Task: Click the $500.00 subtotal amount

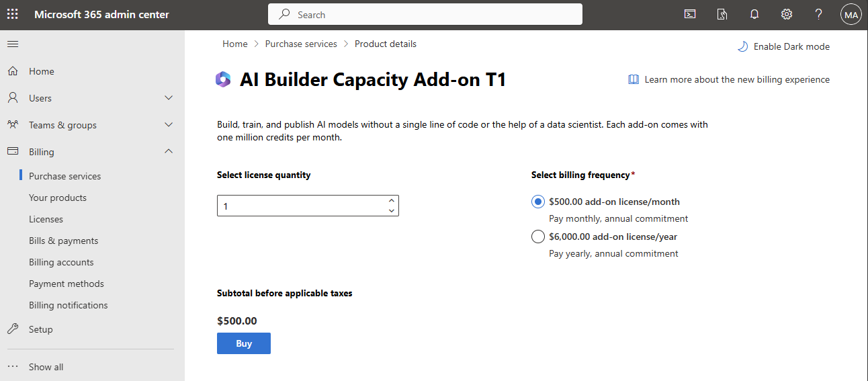Action: 237,321
